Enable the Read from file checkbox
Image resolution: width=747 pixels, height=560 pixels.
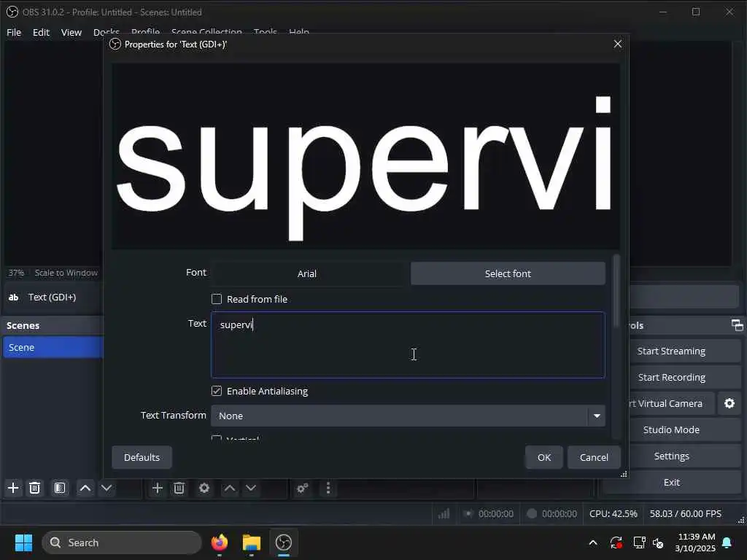tap(217, 299)
